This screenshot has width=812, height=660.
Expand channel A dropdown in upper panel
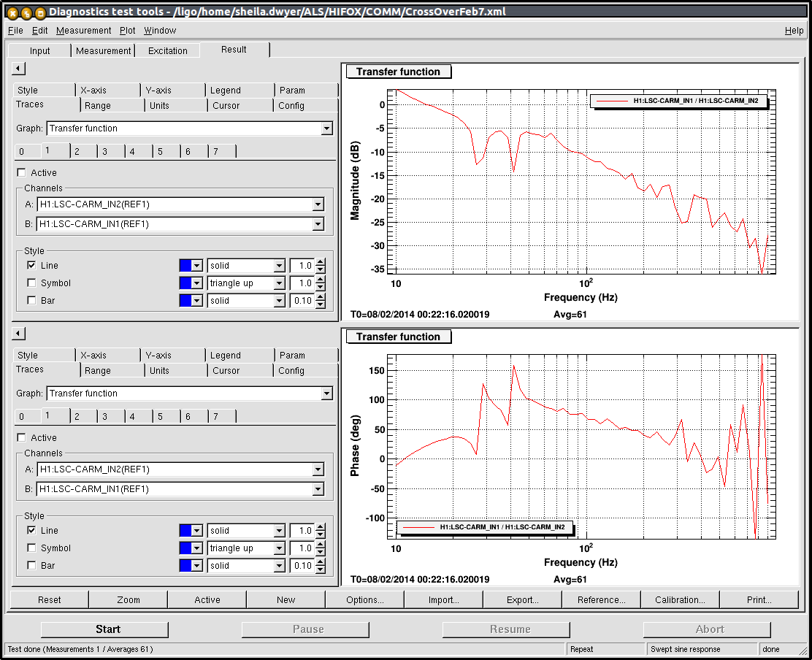tap(318, 204)
